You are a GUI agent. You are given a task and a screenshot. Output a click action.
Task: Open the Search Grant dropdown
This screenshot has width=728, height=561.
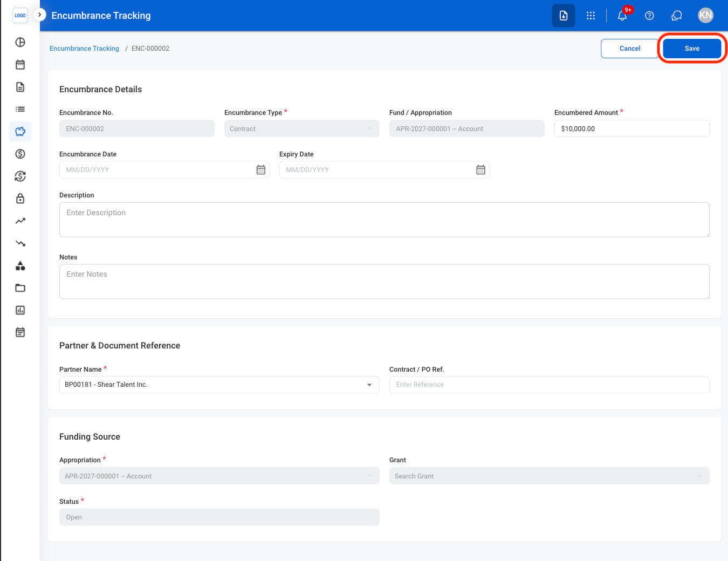pos(550,476)
